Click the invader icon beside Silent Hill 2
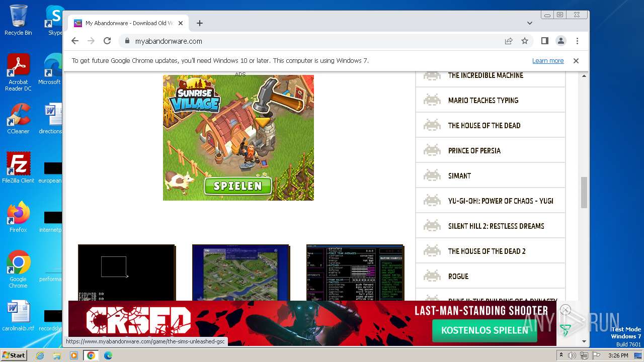The width and height of the screenshot is (644, 362). 432,226
